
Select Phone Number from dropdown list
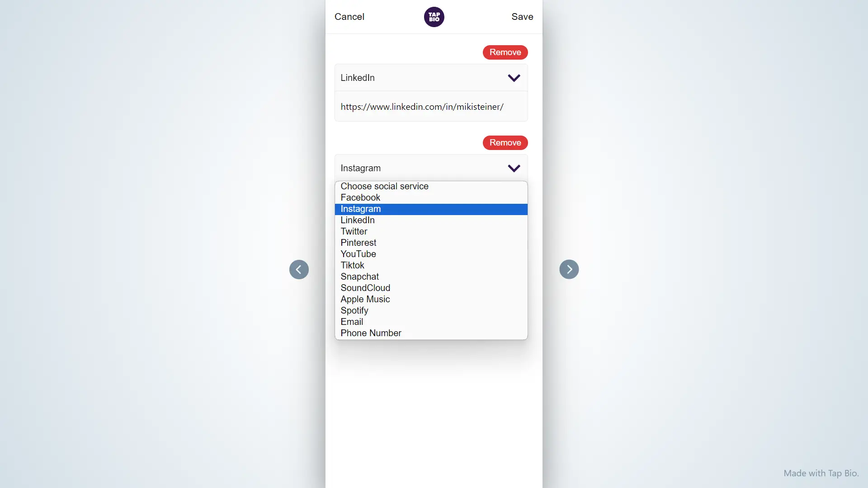(371, 333)
